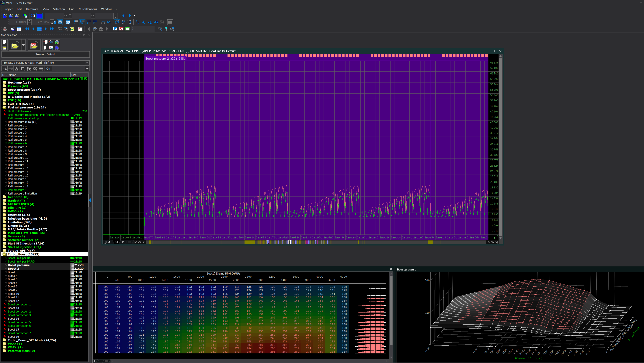This screenshot has height=363, width=644.
Task: Open the Project menu
Action: pos(8,9)
